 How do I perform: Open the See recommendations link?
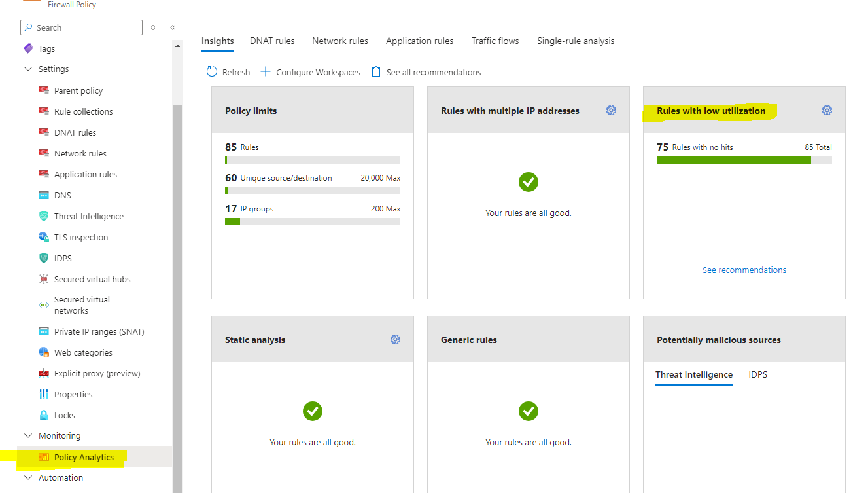(x=744, y=270)
